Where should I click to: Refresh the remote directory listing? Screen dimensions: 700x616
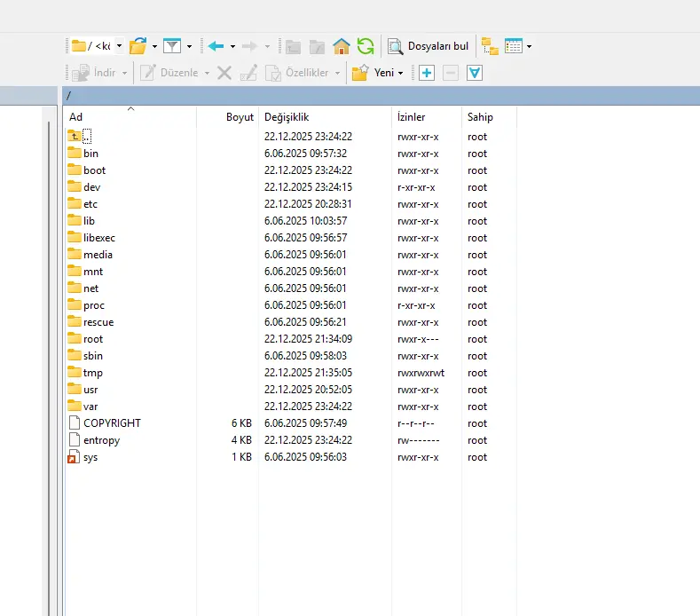point(365,46)
